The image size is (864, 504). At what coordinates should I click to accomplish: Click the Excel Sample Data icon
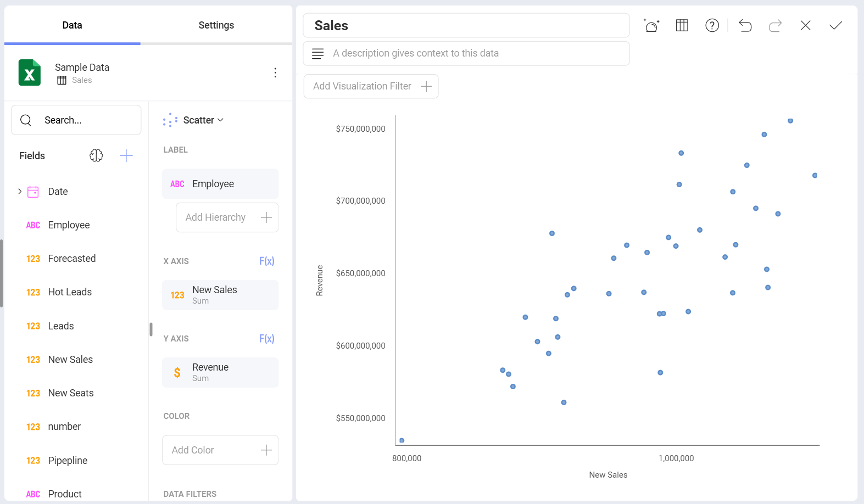pyautogui.click(x=30, y=72)
